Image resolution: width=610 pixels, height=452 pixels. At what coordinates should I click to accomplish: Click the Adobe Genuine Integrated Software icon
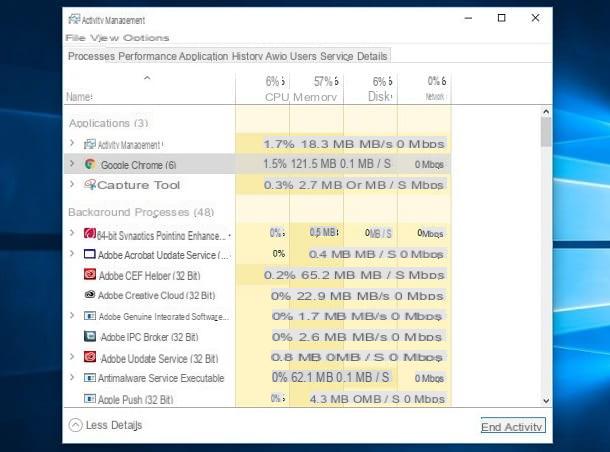coord(90,315)
